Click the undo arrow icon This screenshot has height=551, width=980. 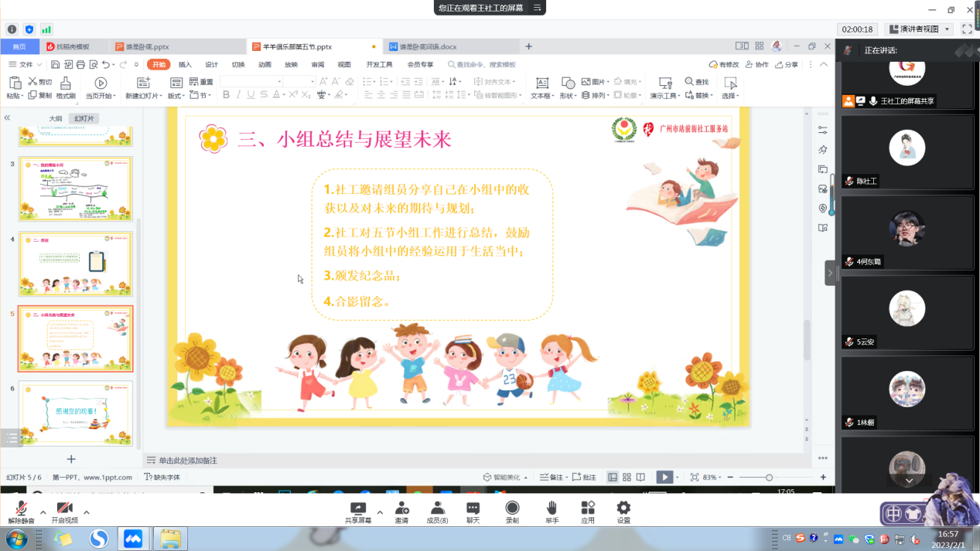pyautogui.click(x=106, y=65)
